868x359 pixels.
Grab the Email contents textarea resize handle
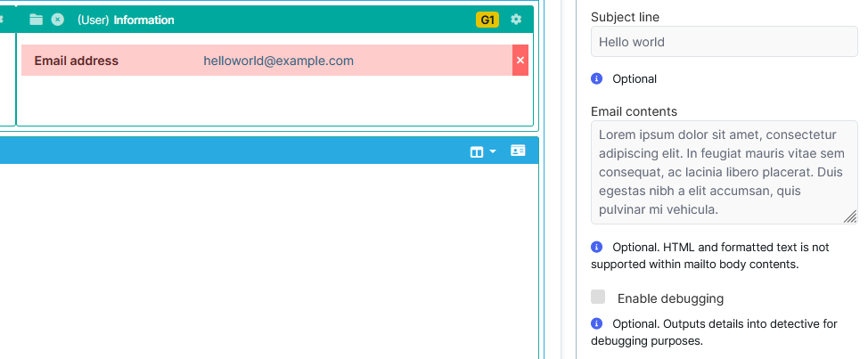tap(850, 216)
